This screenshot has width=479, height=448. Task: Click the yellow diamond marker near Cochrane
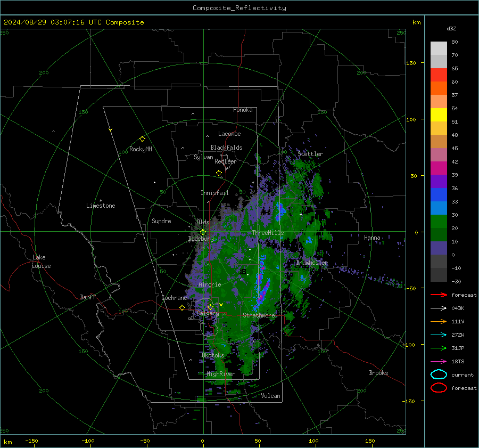point(182,307)
